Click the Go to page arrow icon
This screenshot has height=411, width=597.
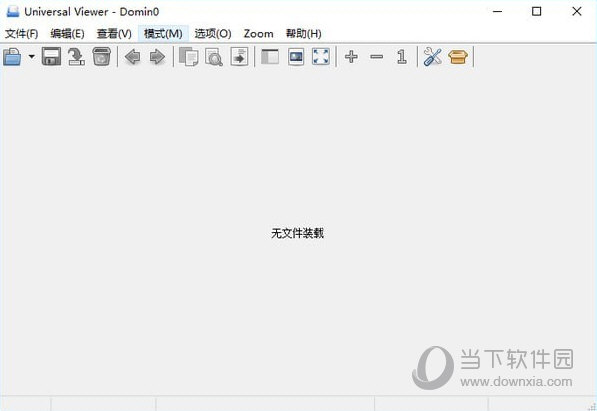point(239,57)
